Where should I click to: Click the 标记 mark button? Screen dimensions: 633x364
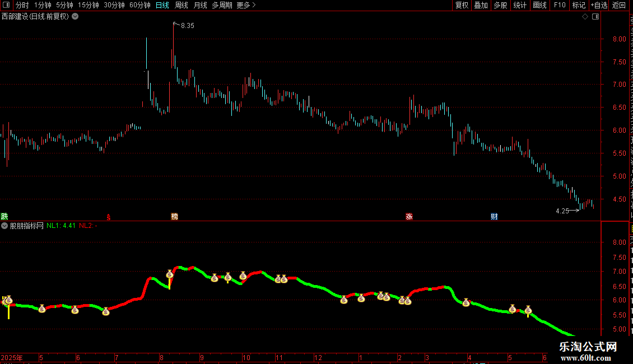click(579, 5)
